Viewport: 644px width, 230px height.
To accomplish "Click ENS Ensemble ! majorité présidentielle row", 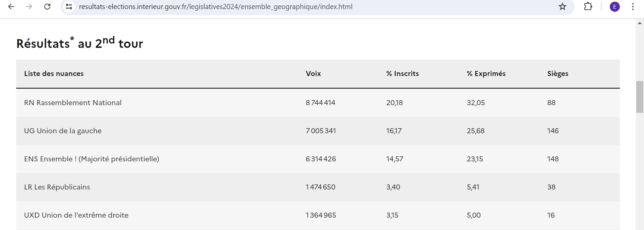I will 92,159.
